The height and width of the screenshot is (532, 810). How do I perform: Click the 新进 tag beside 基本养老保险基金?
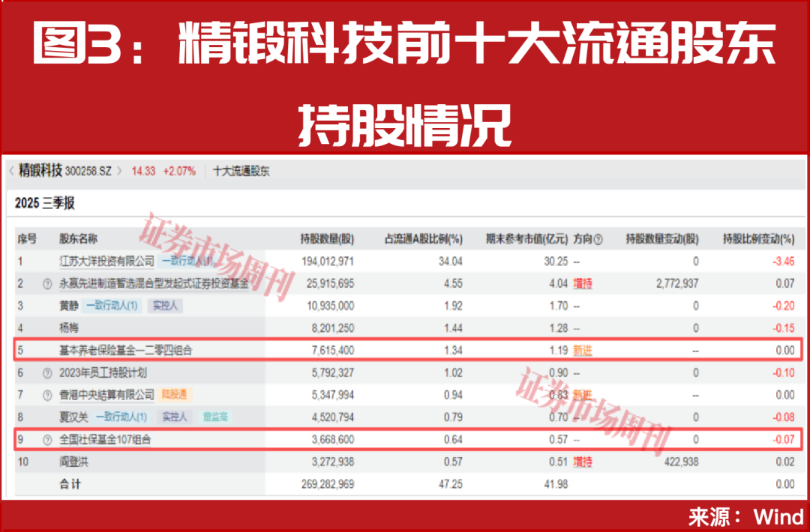point(583,350)
